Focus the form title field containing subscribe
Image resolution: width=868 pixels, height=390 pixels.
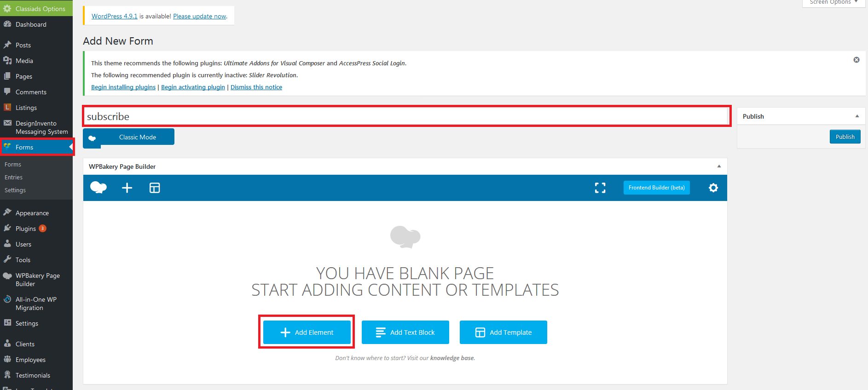pos(406,116)
